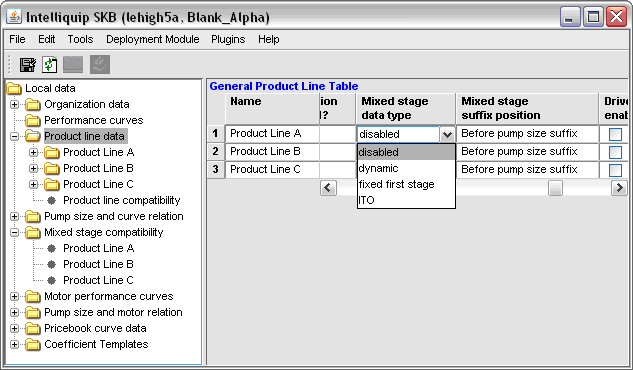Open the Plugins menu
This screenshot has height=370, width=633.
228,39
